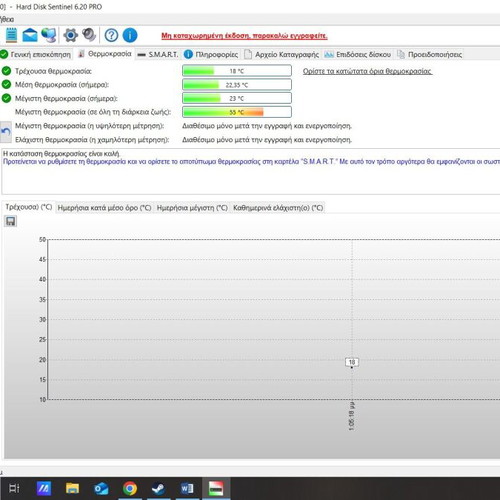Click the Μέγιστη θερμοκρασία (σε όλη τη διάρκεια ζωής) label
500x500 pixels.
coord(93,112)
